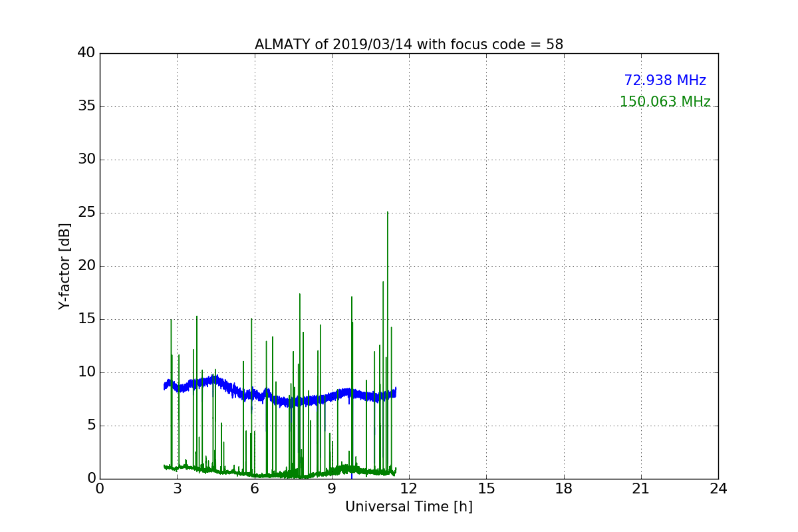Click the blue 72.938 MHz legend label
The height and width of the screenshot is (532, 798).
point(665,80)
